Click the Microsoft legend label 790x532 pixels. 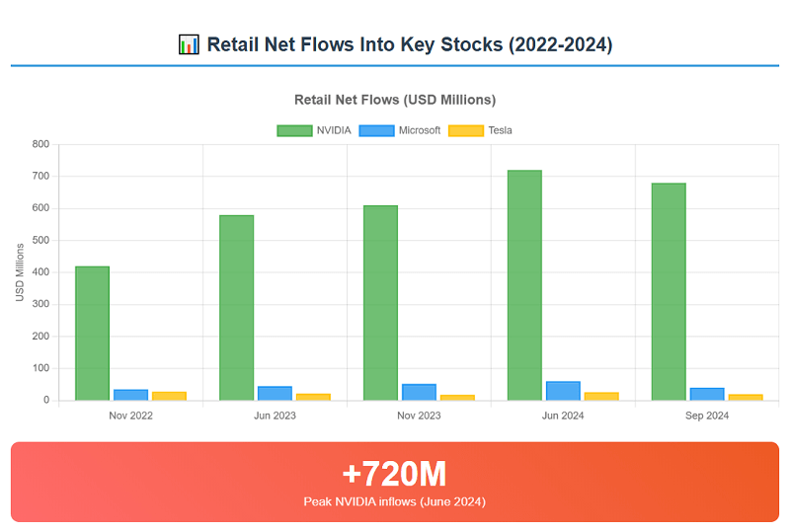coord(419,130)
